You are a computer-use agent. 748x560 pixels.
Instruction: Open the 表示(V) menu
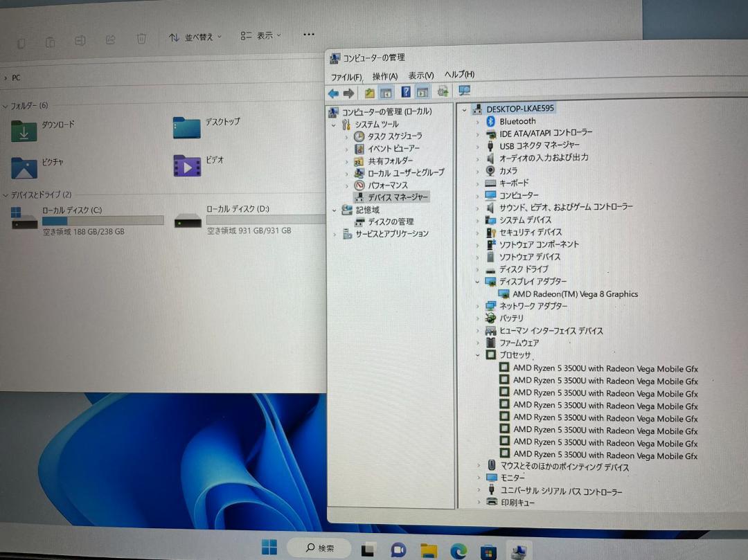[x=421, y=75]
